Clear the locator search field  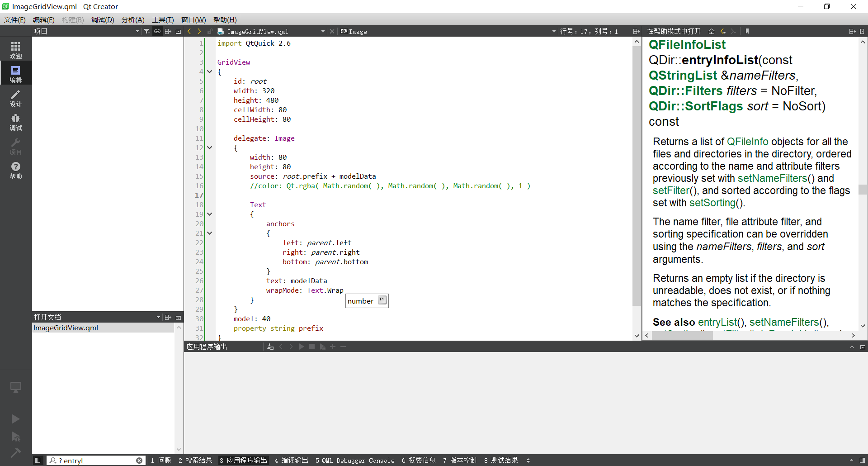(x=139, y=460)
